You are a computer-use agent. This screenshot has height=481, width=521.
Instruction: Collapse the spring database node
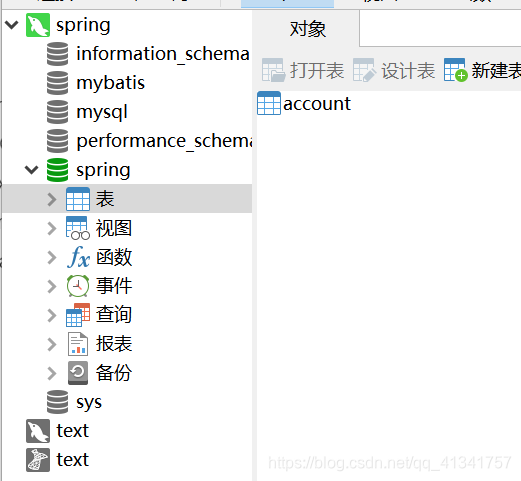pos(32,170)
